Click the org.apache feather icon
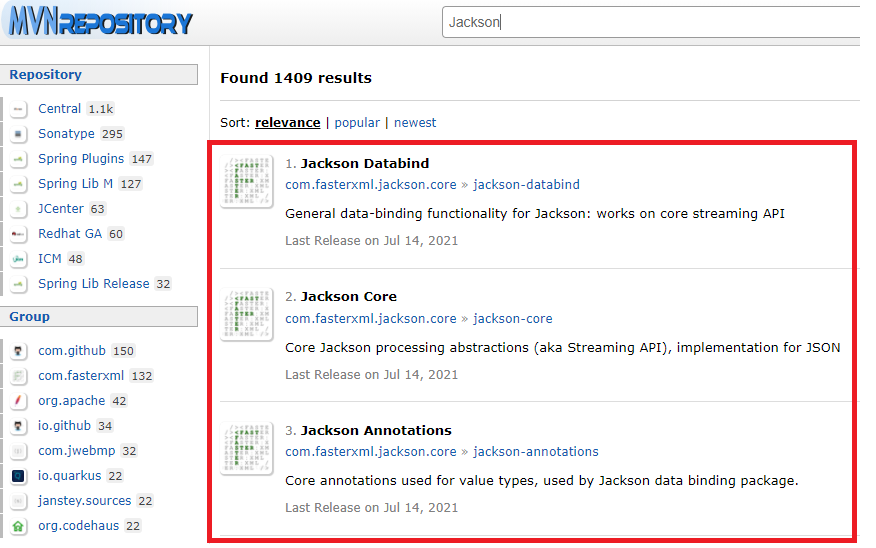 click(18, 401)
